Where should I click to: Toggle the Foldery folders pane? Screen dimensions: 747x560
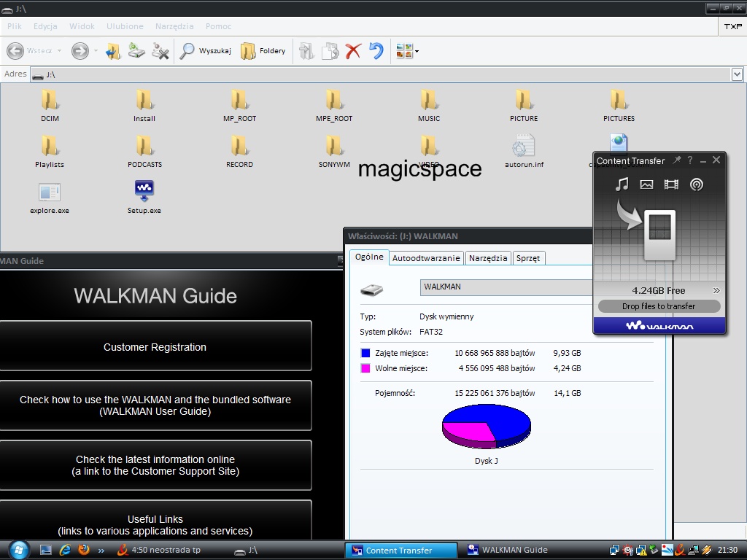(263, 50)
